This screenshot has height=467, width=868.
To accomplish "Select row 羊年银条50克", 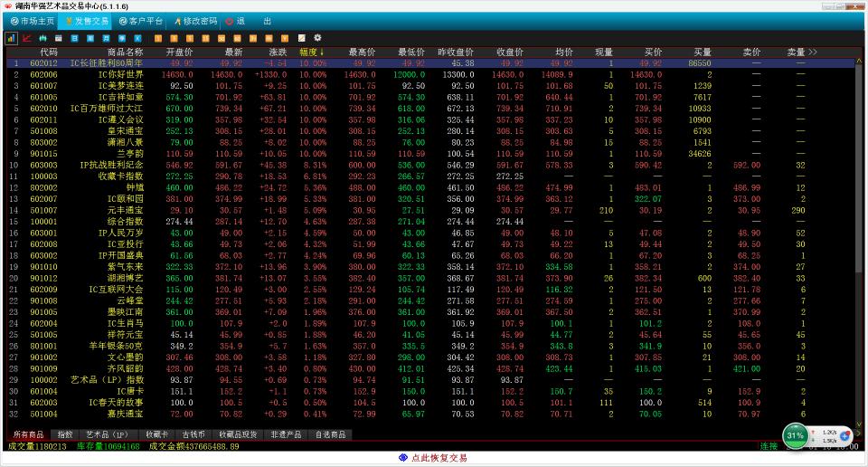I will pos(430,346).
